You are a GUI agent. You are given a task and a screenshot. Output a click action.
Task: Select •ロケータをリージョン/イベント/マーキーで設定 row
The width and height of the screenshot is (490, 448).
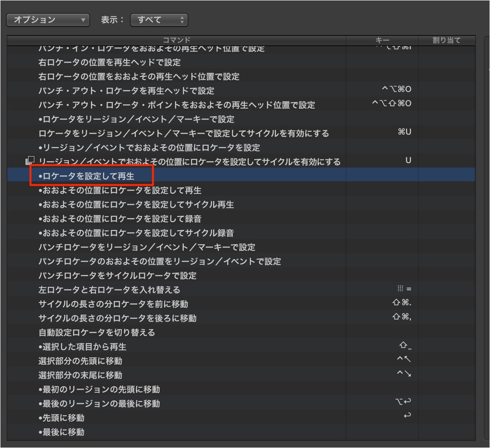pos(241,119)
